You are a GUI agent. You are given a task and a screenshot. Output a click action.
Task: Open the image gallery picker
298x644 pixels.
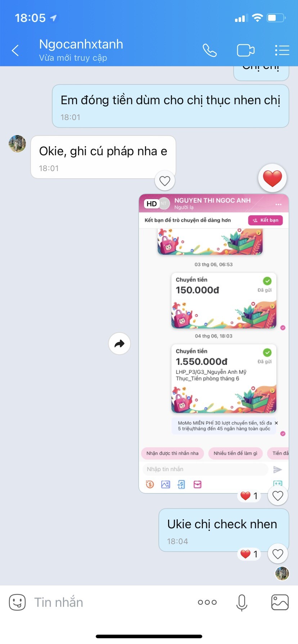[280, 602]
